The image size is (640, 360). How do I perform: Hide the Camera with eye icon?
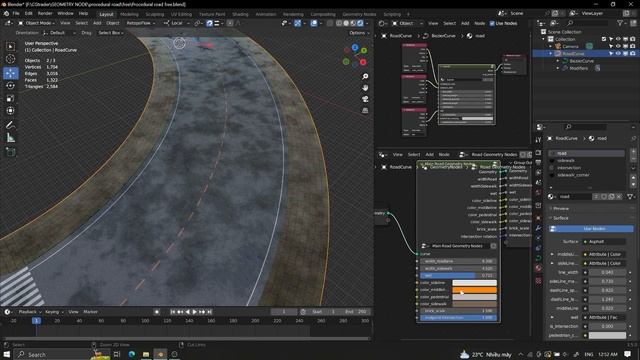pos(618,47)
